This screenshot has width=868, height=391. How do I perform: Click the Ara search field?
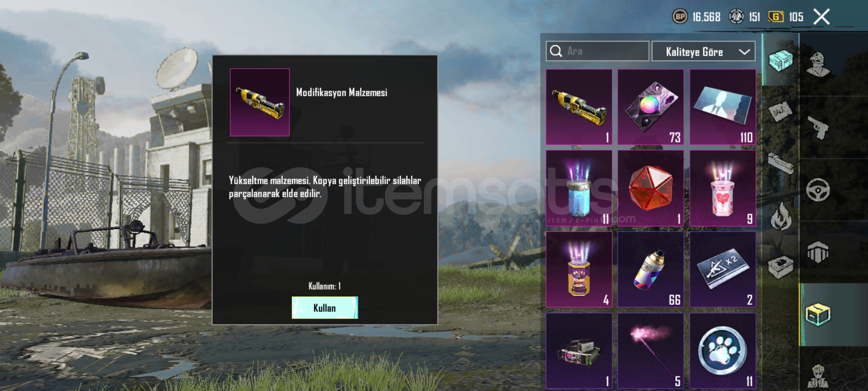click(x=597, y=51)
